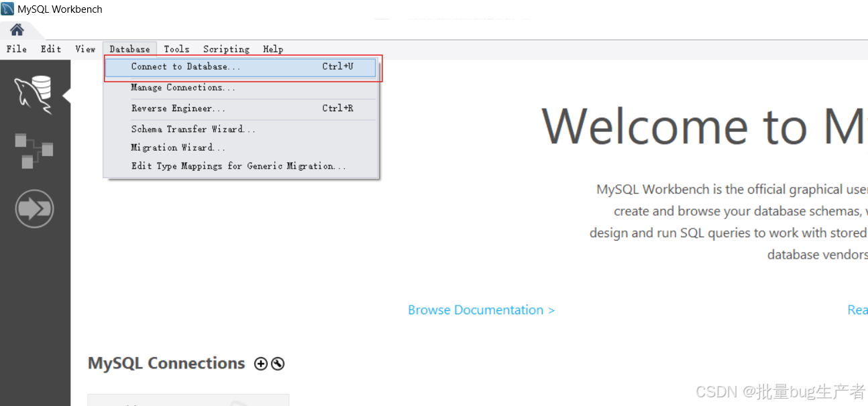Add a new MySQL connection plus icon

coord(261,364)
